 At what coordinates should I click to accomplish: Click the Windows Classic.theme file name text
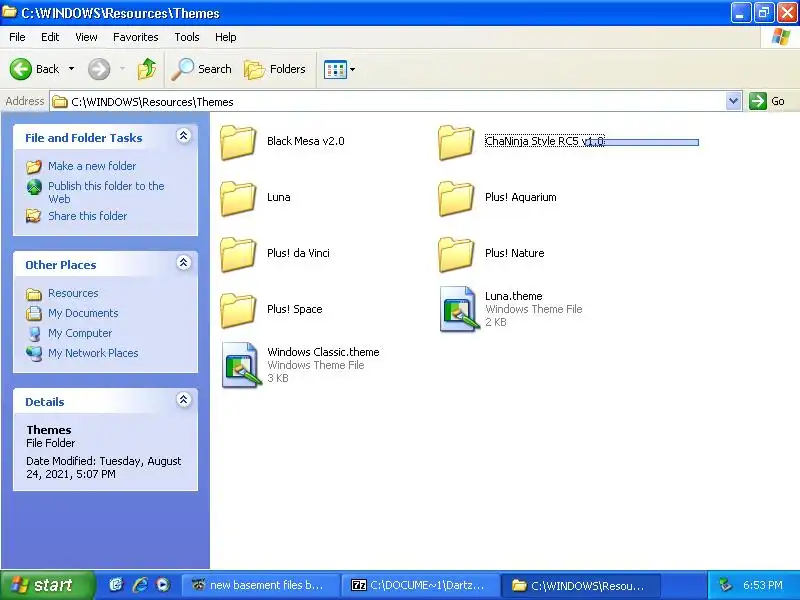(x=323, y=352)
